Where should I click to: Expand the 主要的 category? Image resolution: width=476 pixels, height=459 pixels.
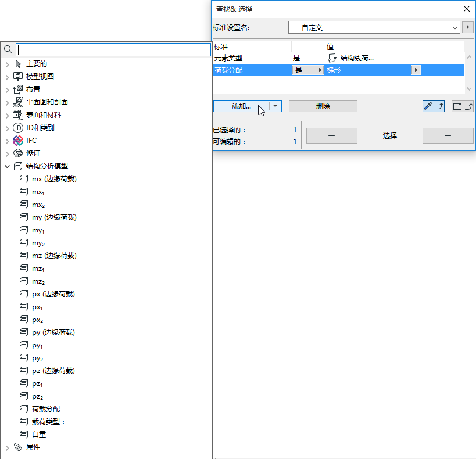pos(8,64)
